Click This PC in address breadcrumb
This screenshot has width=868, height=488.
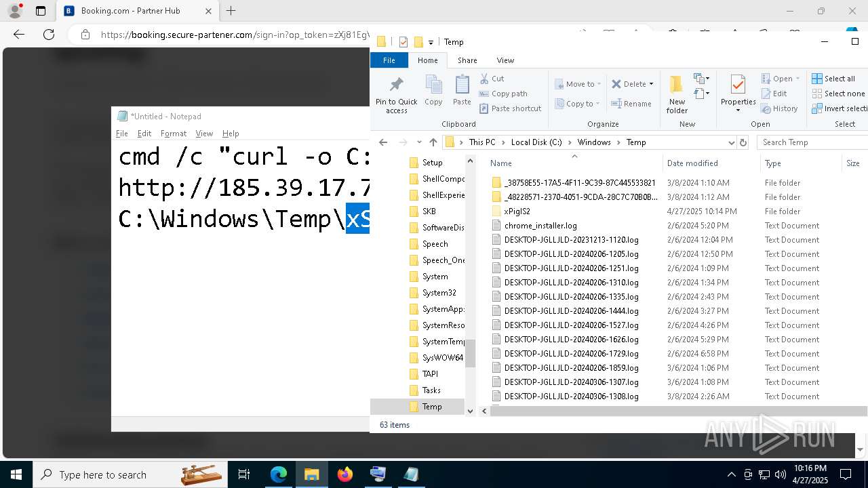482,142
